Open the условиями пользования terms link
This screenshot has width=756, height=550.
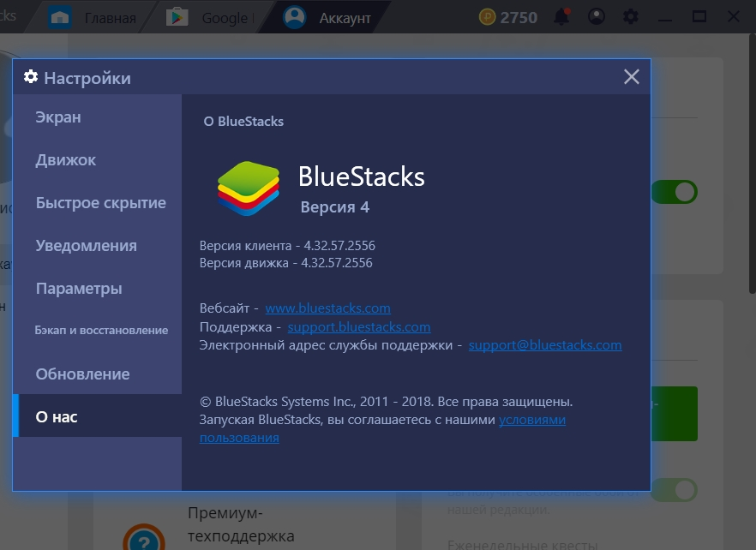(531, 420)
